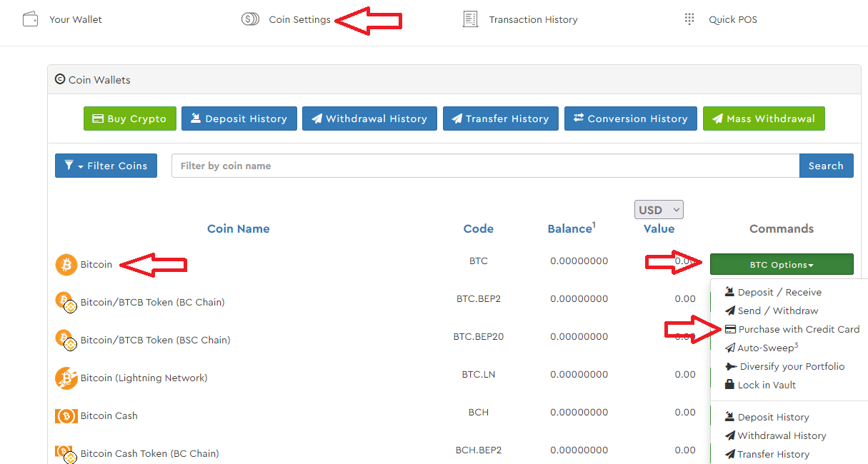Open Transfer History in BTC menu
The height and width of the screenshot is (464, 868).
pos(767,454)
